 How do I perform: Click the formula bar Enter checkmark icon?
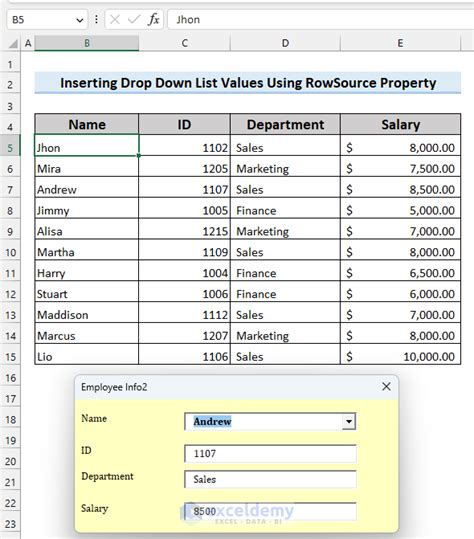coord(134,20)
